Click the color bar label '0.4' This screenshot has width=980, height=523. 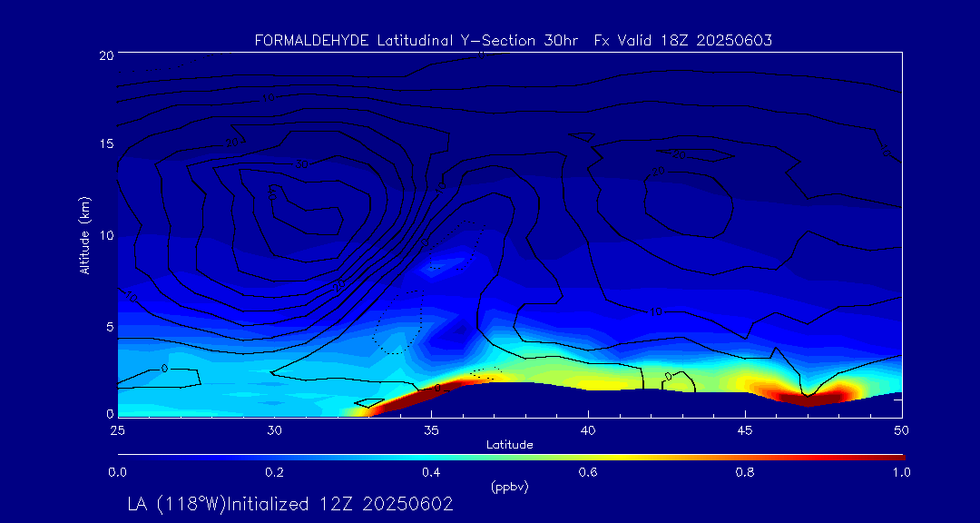point(431,472)
